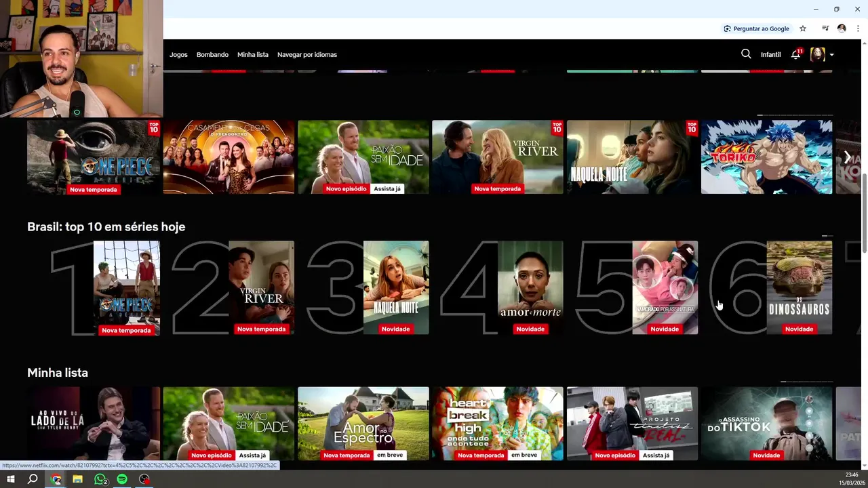Image resolution: width=868 pixels, height=488 pixels.
Task: Click the scrollbar up arrow
Action: pyautogui.click(x=863, y=44)
